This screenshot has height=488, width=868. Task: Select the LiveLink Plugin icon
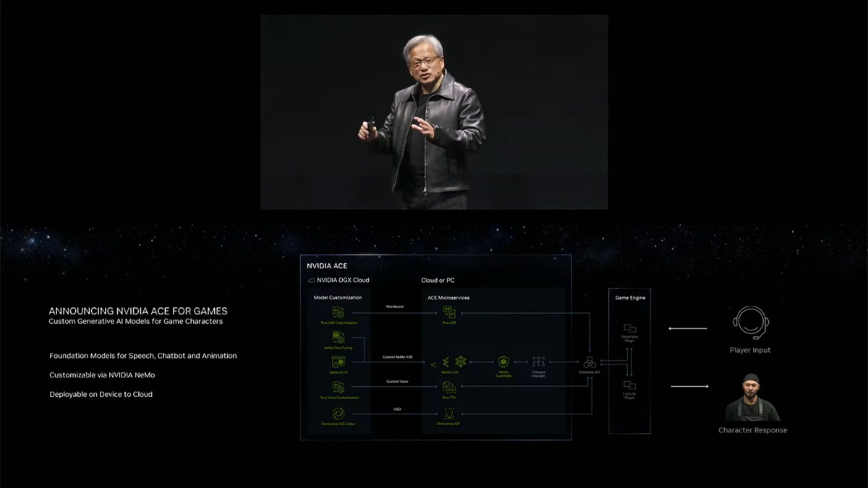tap(629, 385)
